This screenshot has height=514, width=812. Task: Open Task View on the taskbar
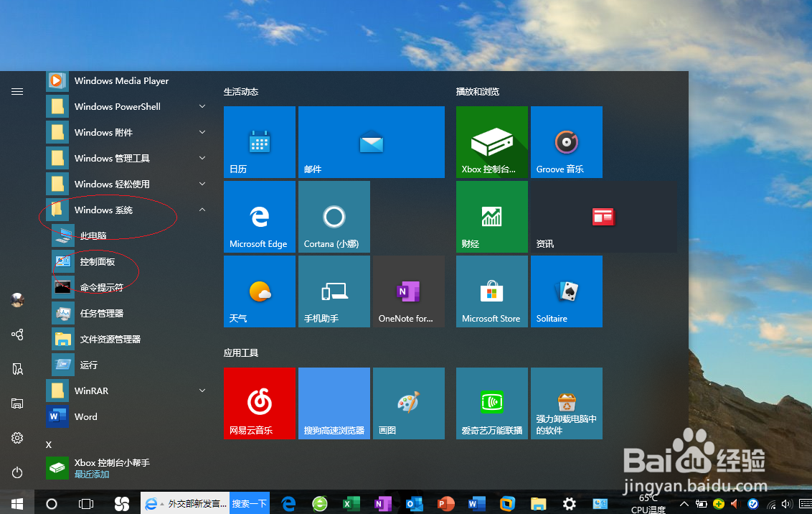point(86,503)
